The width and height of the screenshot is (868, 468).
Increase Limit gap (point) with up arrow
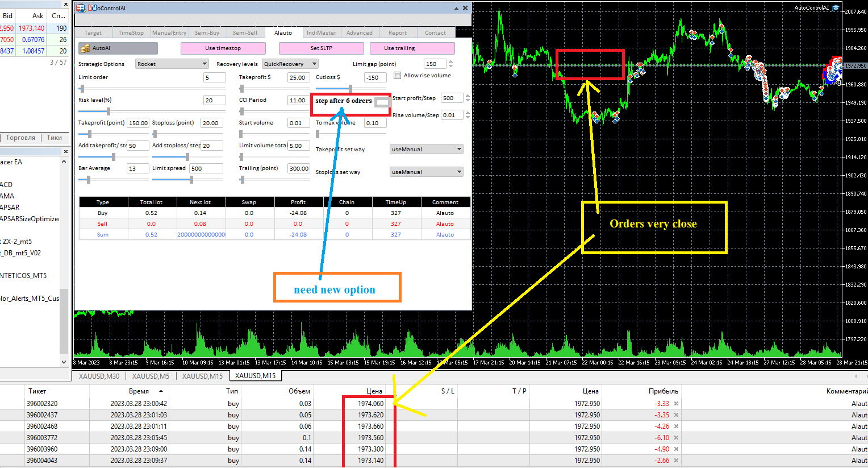point(451,62)
